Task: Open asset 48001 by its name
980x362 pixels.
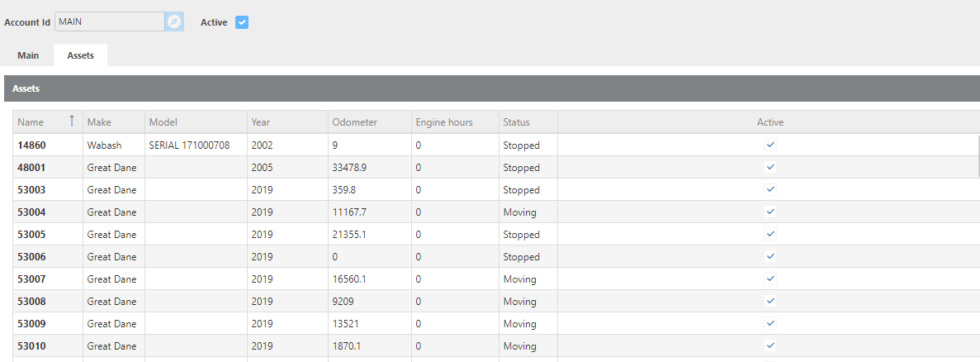Action: point(31,168)
